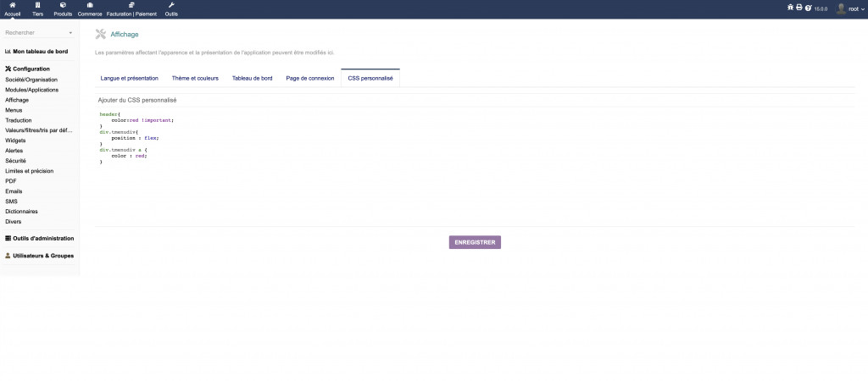Click the Outils d'administration server icon
Image resolution: width=868 pixels, height=381 pixels.
pyautogui.click(x=8, y=238)
